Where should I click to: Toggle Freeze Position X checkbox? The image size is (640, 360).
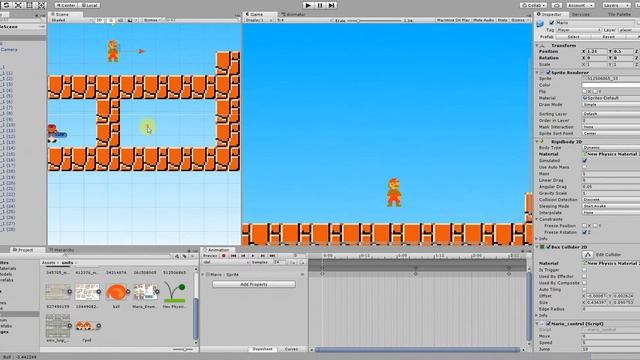click(x=584, y=226)
